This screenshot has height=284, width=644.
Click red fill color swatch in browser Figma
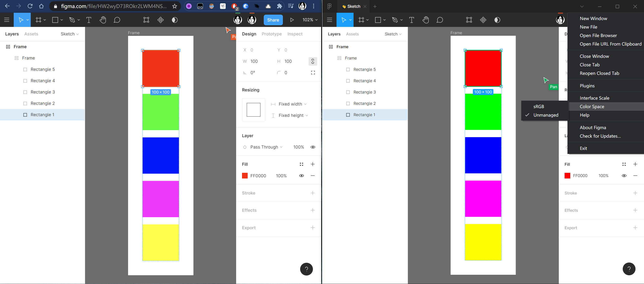tap(245, 176)
